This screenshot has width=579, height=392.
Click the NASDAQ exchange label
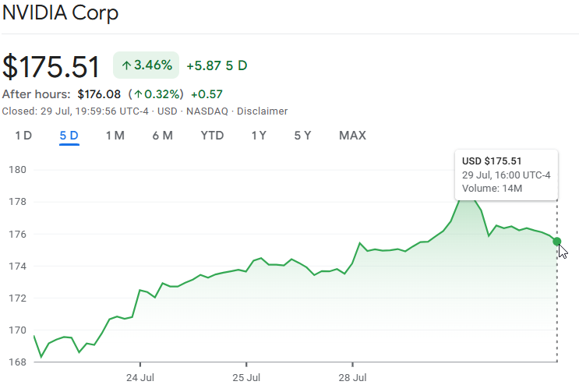pos(207,111)
